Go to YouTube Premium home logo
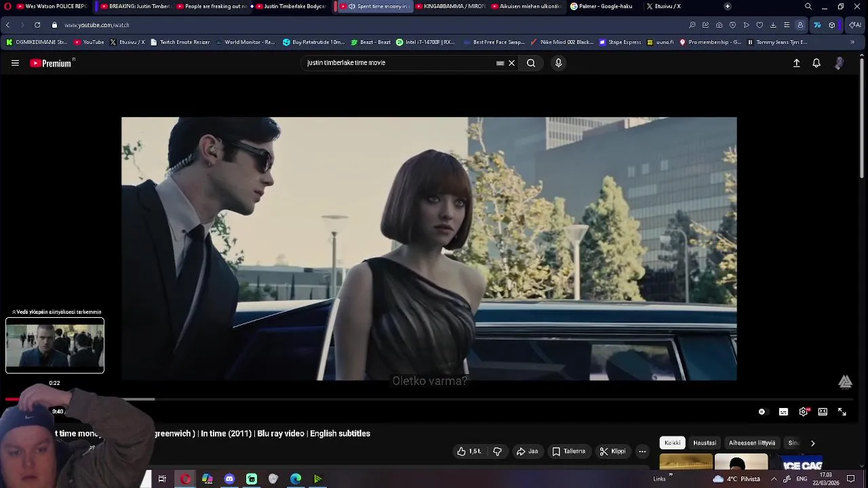Image resolution: width=868 pixels, height=488 pixels. click(50, 63)
